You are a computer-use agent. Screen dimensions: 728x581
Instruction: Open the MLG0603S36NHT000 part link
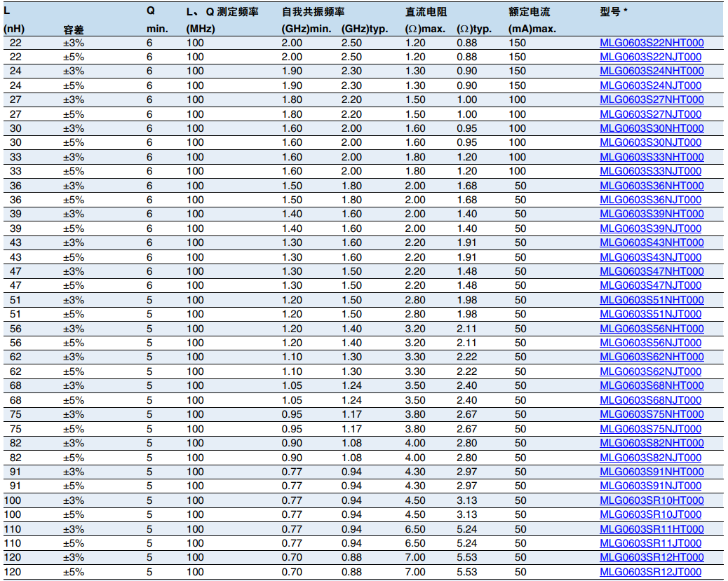coord(652,186)
